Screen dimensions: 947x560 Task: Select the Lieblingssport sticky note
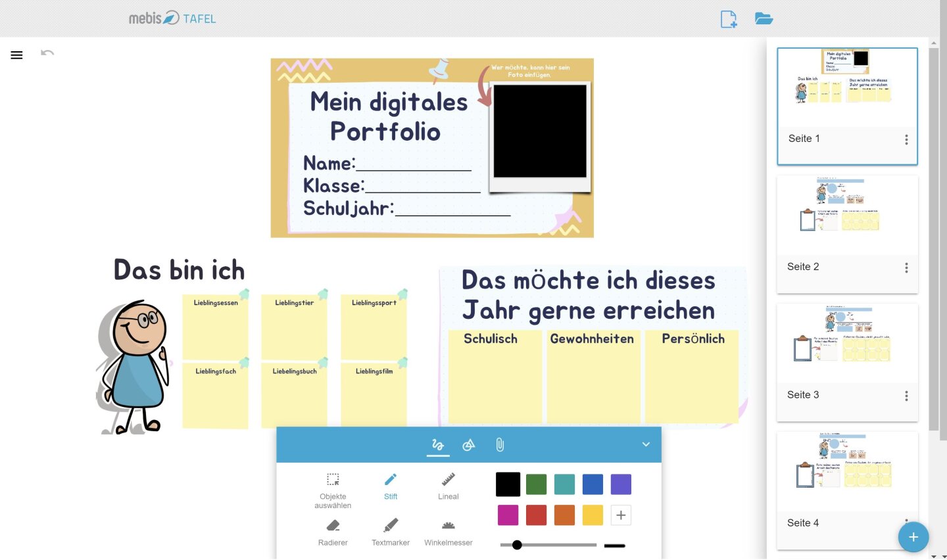click(374, 327)
